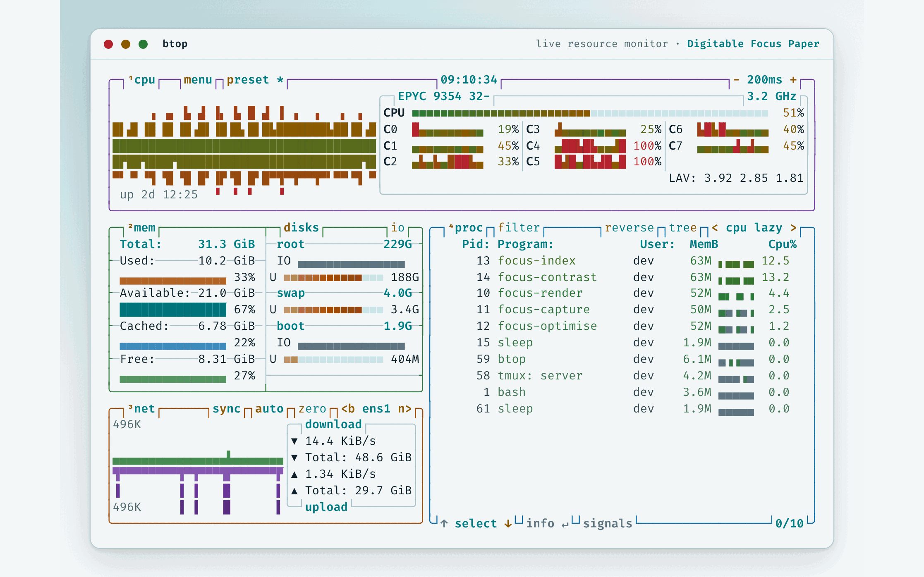This screenshot has width=924, height=577.
Task: Click the 3.2 GHz frequency readout
Action: (x=771, y=96)
